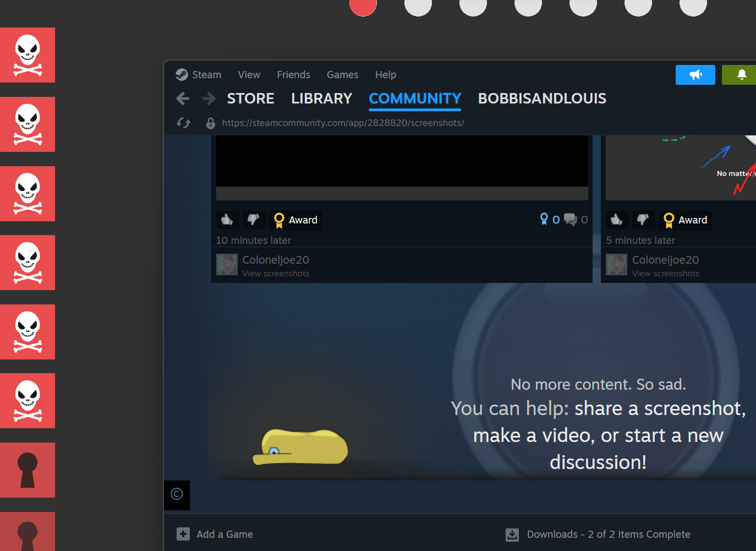Viewport: 756px width, 551px height.
Task: Award the "5 minutes later" screenshot
Action: [685, 220]
